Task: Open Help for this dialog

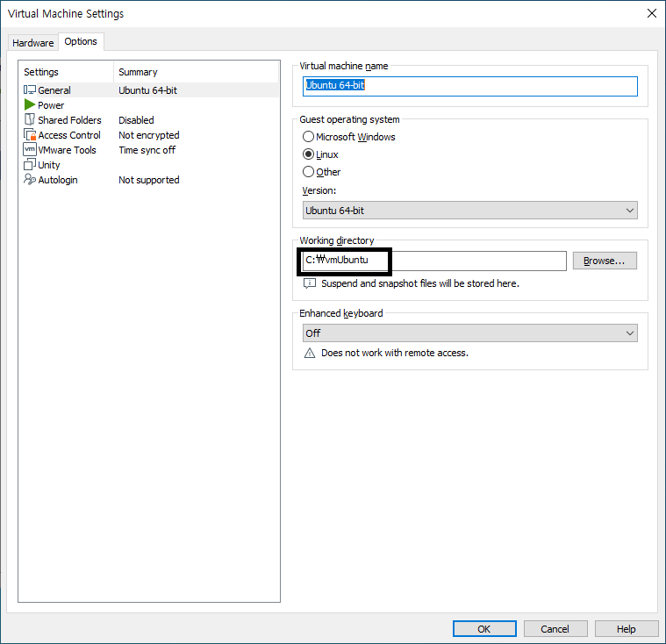Action: (x=626, y=629)
